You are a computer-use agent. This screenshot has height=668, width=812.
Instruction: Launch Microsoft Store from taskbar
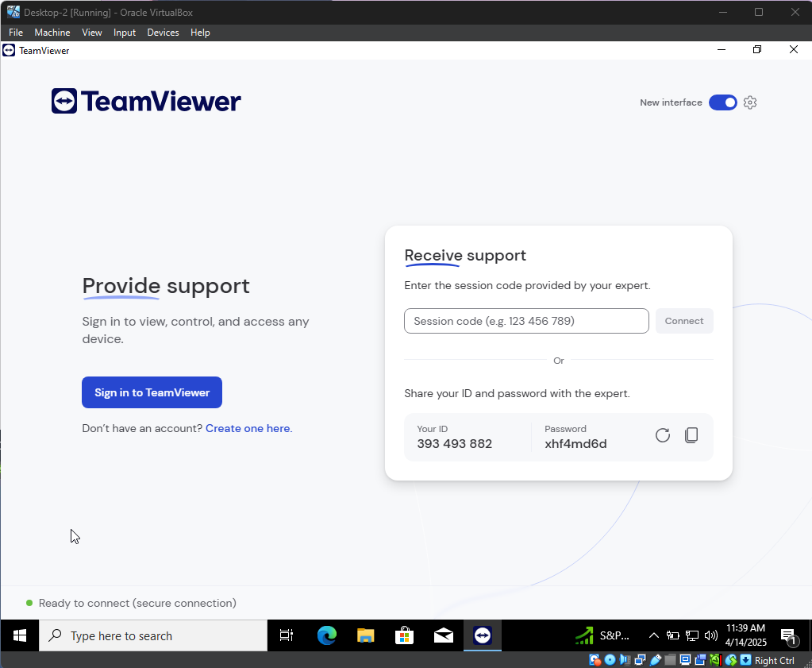click(404, 635)
